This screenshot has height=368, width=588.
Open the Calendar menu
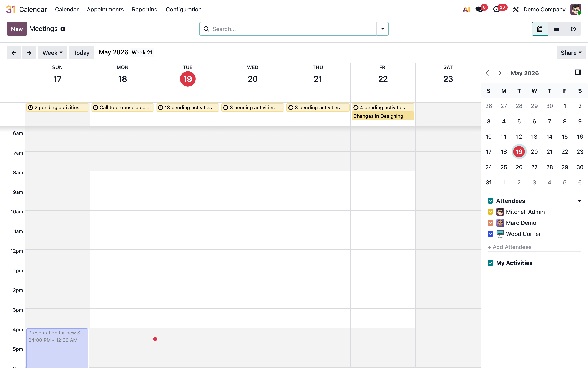(x=67, y=9)
